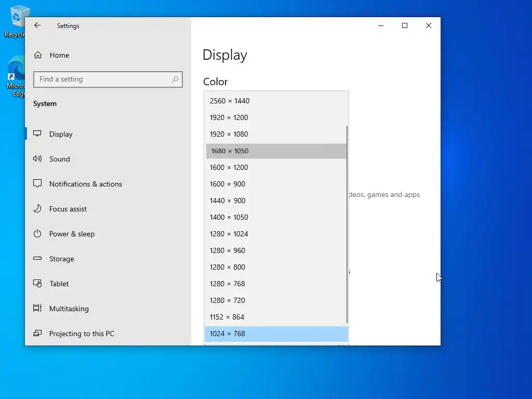Pick the 1152 × 864 resolution option

[x=276, y=317]
